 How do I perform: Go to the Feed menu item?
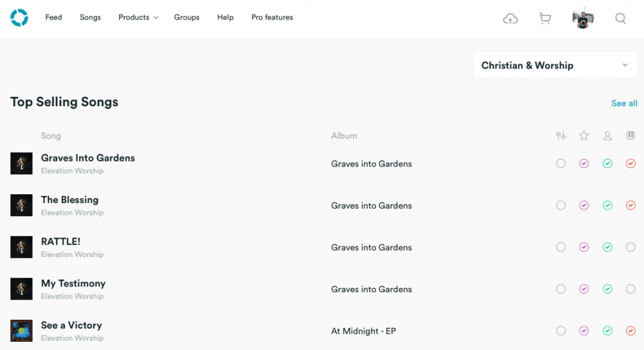[53, 17]
